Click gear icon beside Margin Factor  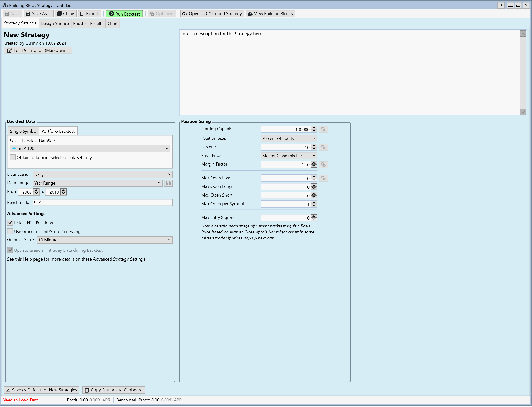click(323, 165)
